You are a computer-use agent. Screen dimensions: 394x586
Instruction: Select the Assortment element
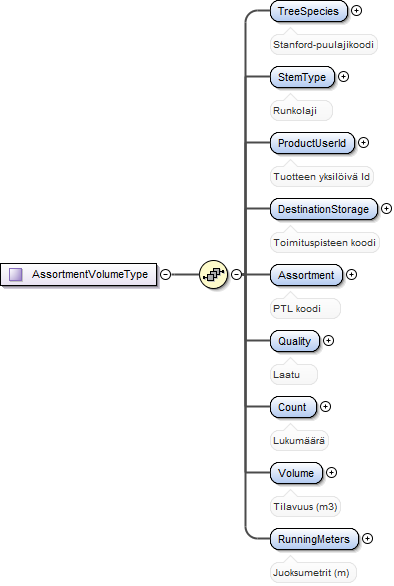tap(306, 275)
